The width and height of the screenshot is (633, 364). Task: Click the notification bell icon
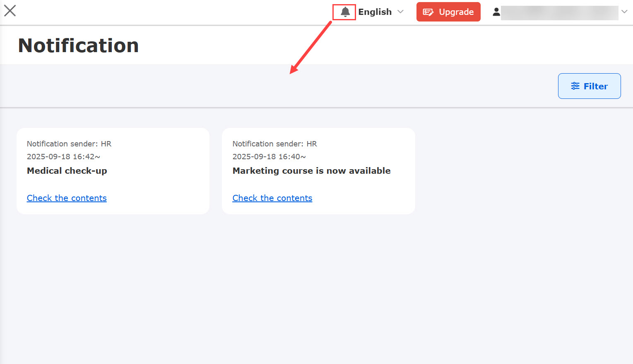click(x=345, y=12)
